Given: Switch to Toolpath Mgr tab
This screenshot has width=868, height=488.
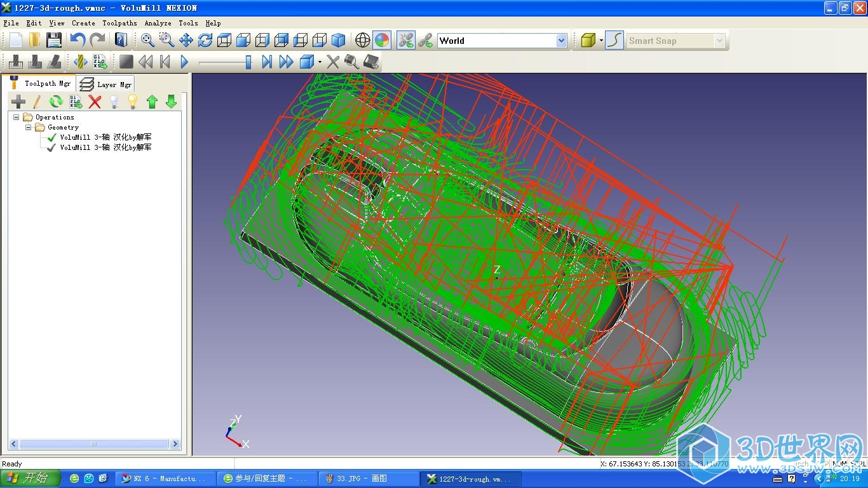Looking at the screenshot, I should pyautogui.click(x=39, y=83).
